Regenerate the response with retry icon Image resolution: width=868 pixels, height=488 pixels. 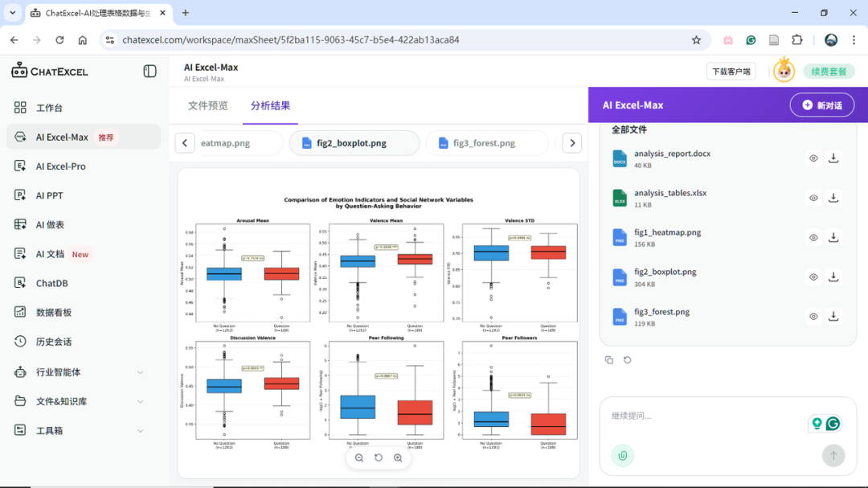point(627,360)
